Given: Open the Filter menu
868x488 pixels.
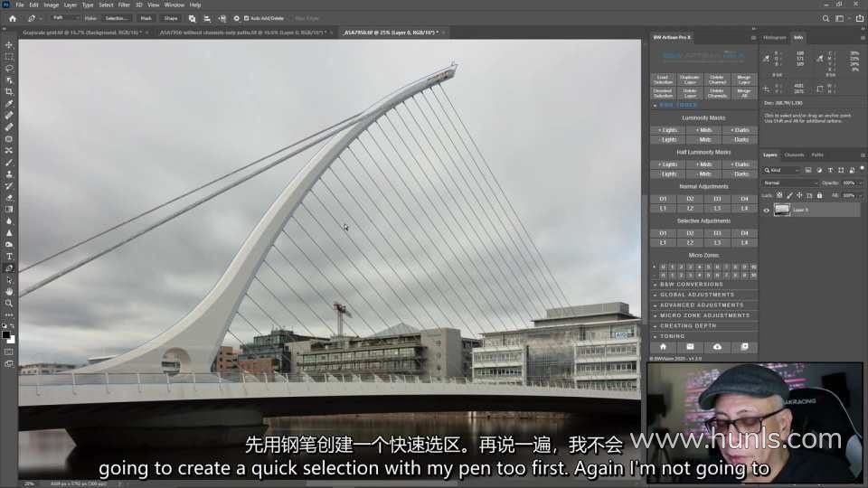Looking at the screenshot, I should pyautogui.click(x=124, y=5).
